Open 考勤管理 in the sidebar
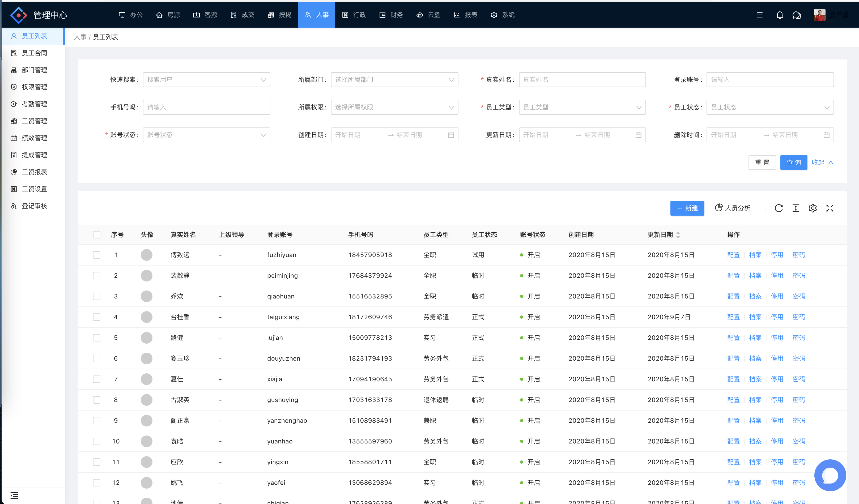 [33, 104]
